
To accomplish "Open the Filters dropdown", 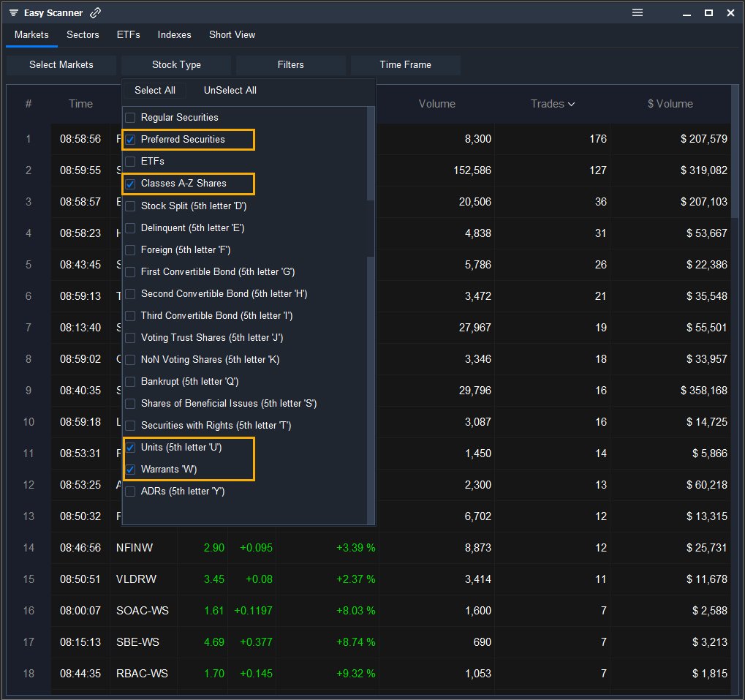I will (290, 64).
